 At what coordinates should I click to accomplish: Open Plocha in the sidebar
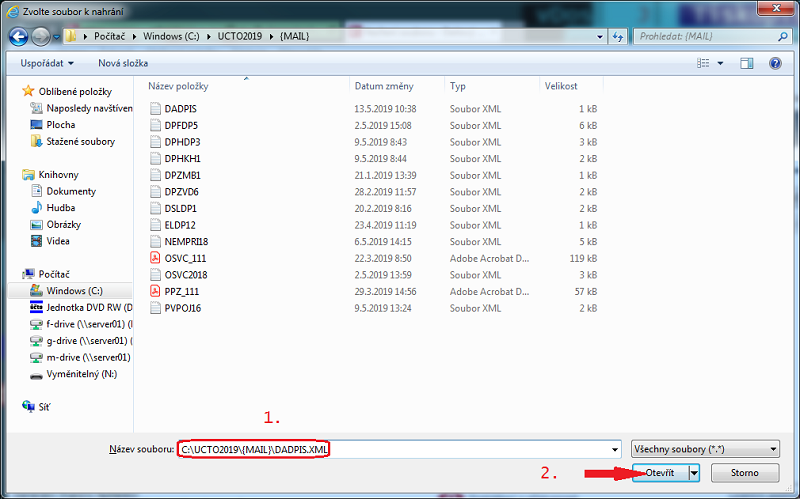(x=61, y=124)
